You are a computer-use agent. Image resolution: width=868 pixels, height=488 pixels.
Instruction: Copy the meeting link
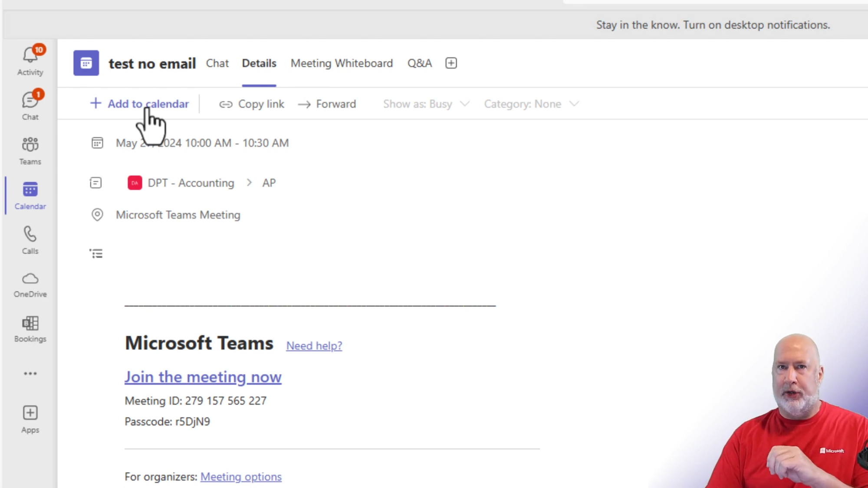coord(252,104)
